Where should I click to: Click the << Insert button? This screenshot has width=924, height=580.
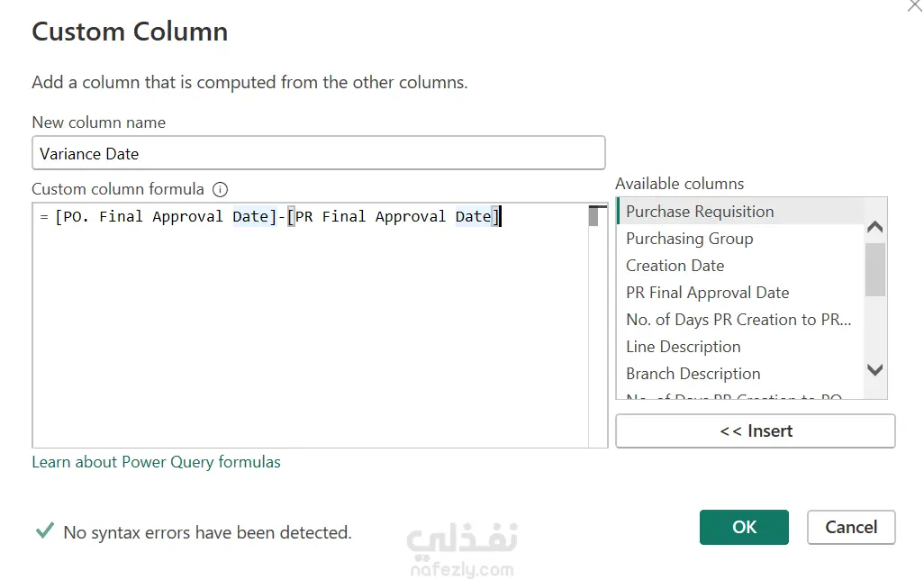tap(756, 430)
